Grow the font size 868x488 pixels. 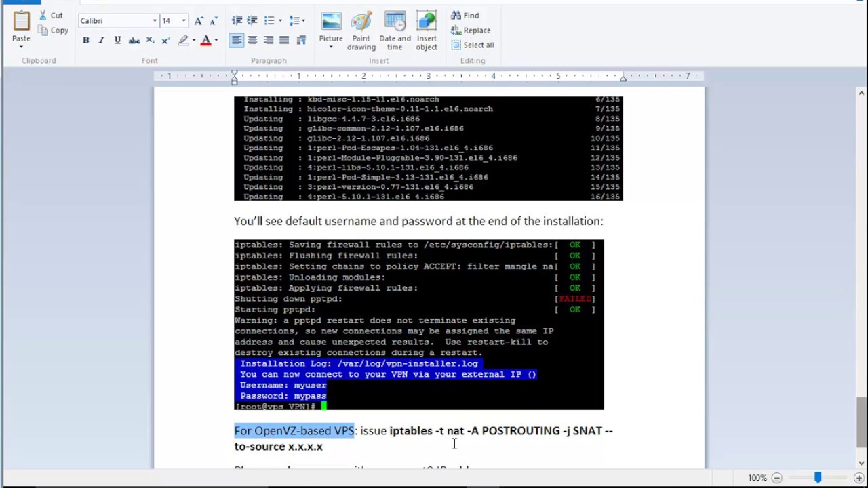pos(199,20)
